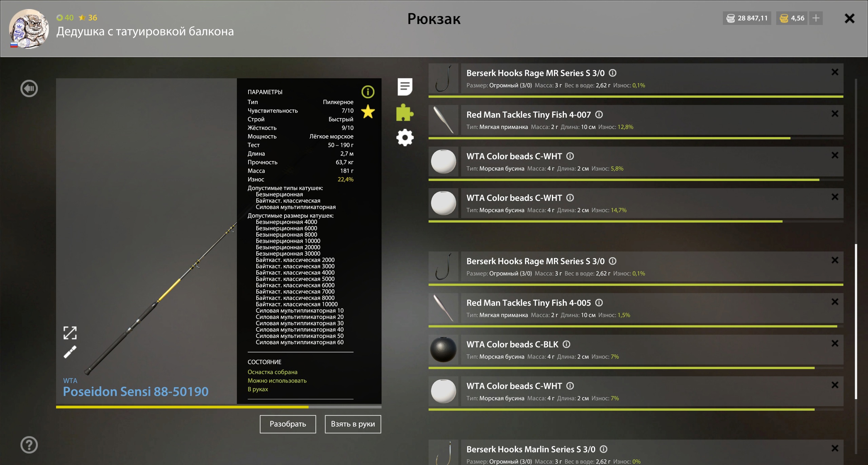Expand the rod preview to fullscreen

pyautogui.click(x=70, y=333)
